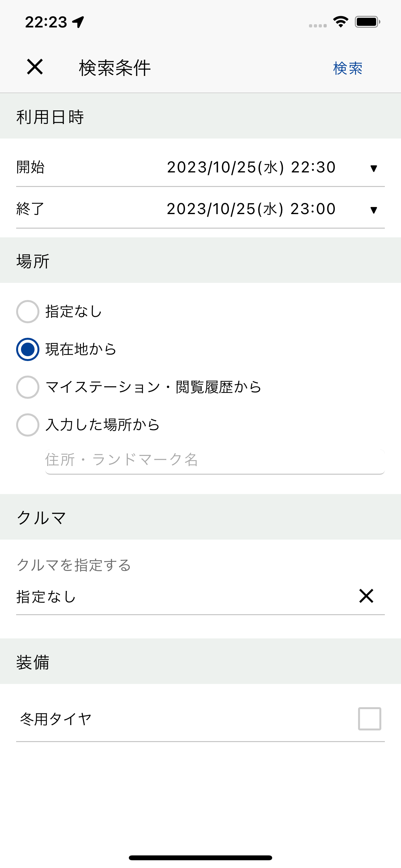Enable the 冬用タイヤ checkbox
Viewport: 401px width, 868px height.
[369, 719]
